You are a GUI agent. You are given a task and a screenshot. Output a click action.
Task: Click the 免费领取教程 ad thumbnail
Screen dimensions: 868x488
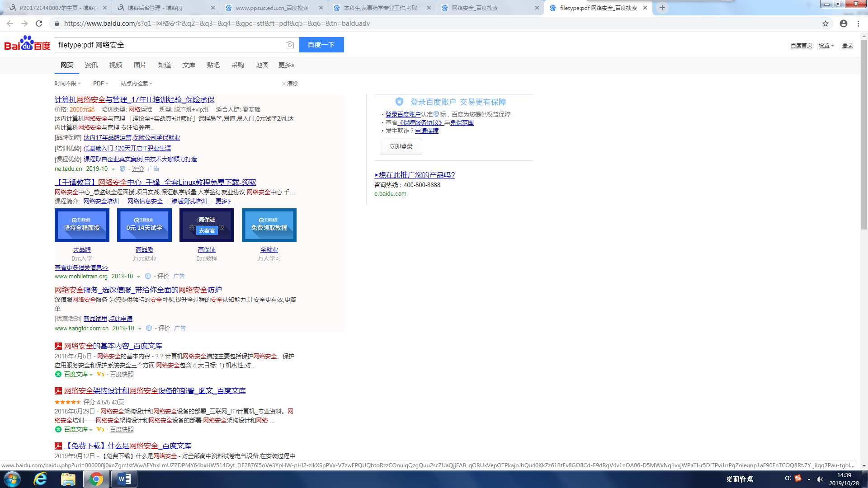pyautogui.click(x=269, y=225)
